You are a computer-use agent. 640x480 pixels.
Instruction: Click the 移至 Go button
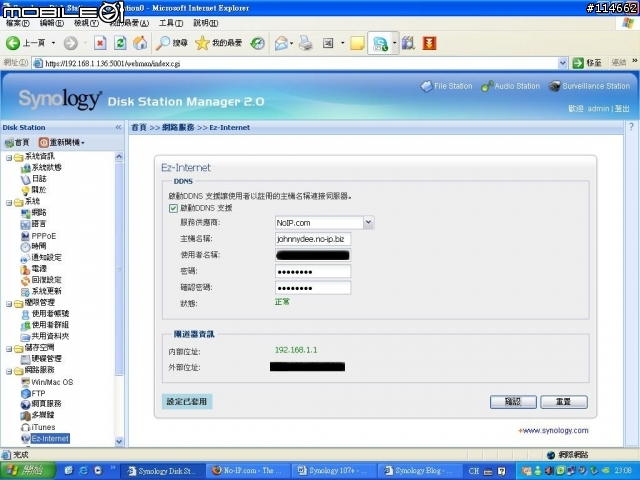coord(587,63)
